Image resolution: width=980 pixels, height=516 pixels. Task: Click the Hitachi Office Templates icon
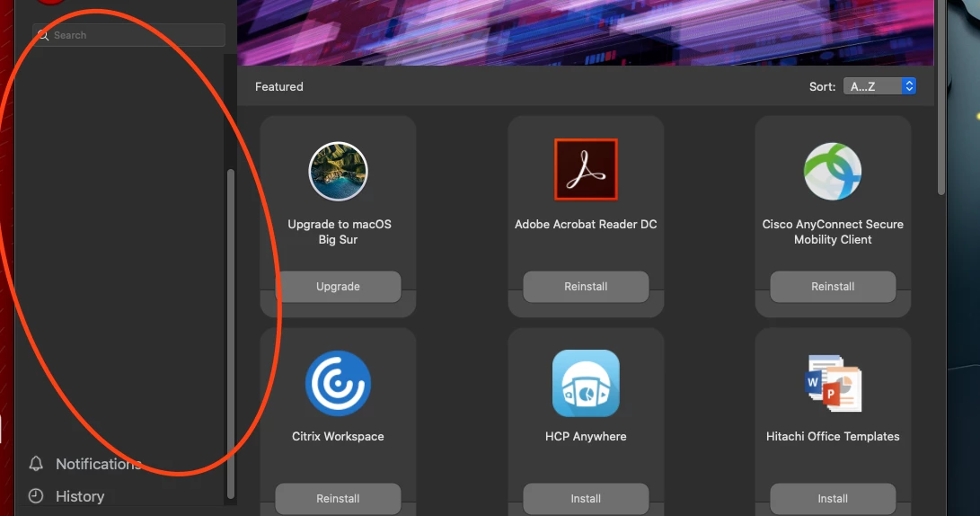[833, 383]
